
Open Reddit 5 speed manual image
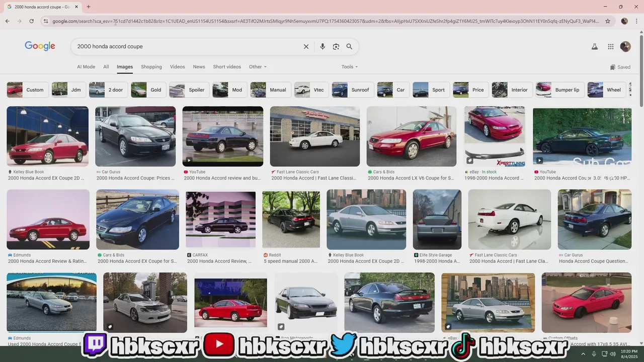tap(291, 219)
